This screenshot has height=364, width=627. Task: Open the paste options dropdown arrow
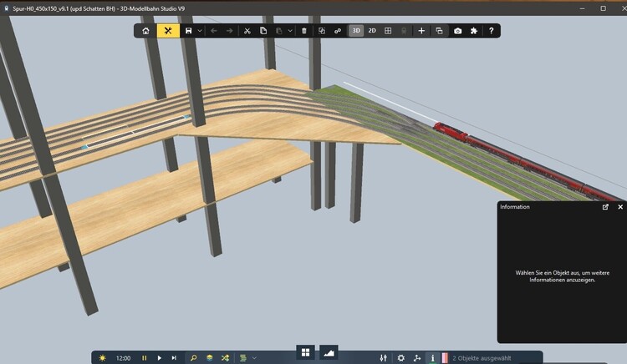(x=290, y=31)
